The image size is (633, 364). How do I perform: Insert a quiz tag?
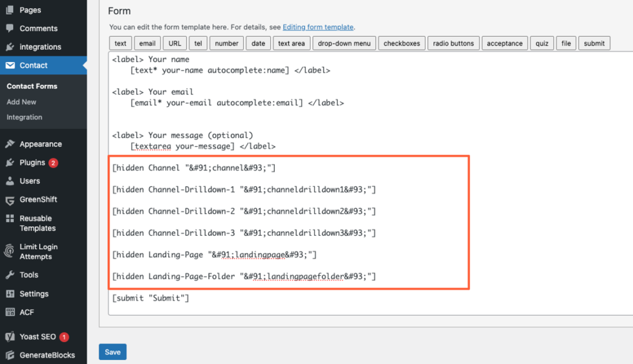(x=542, y=43)
